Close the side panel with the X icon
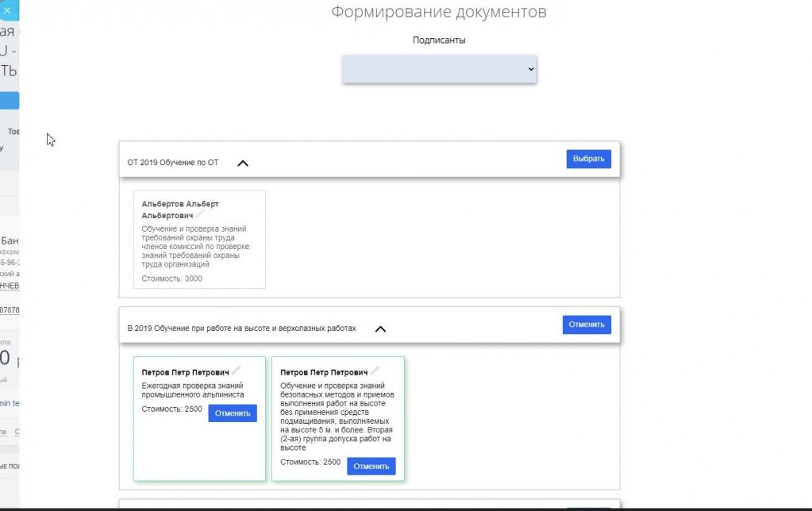 [7, 10]
